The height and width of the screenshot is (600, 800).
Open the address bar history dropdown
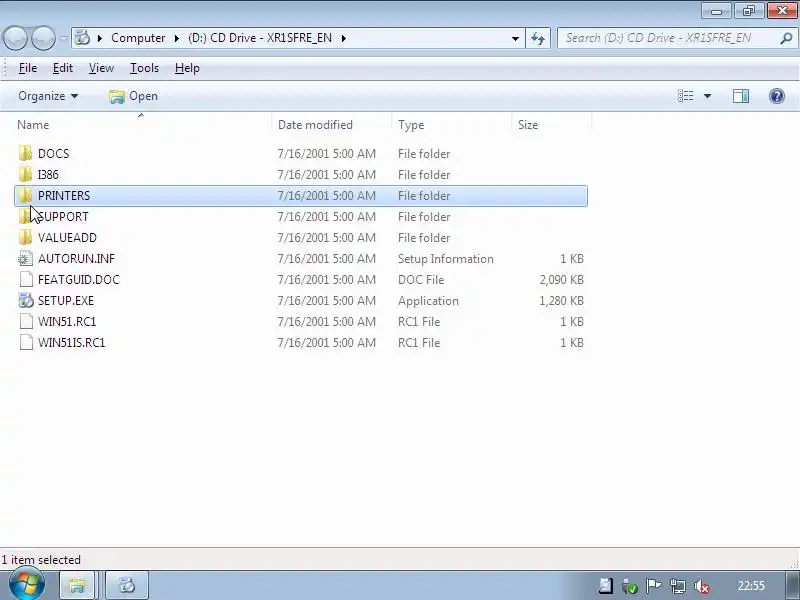click(515, 38)
